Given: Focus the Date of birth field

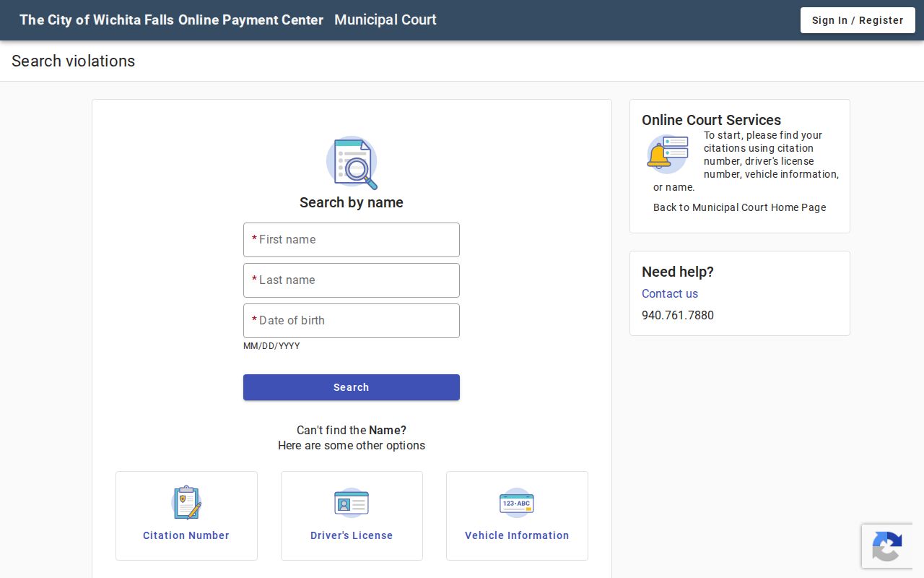Looking at the screenshot, I should point(352,321).
